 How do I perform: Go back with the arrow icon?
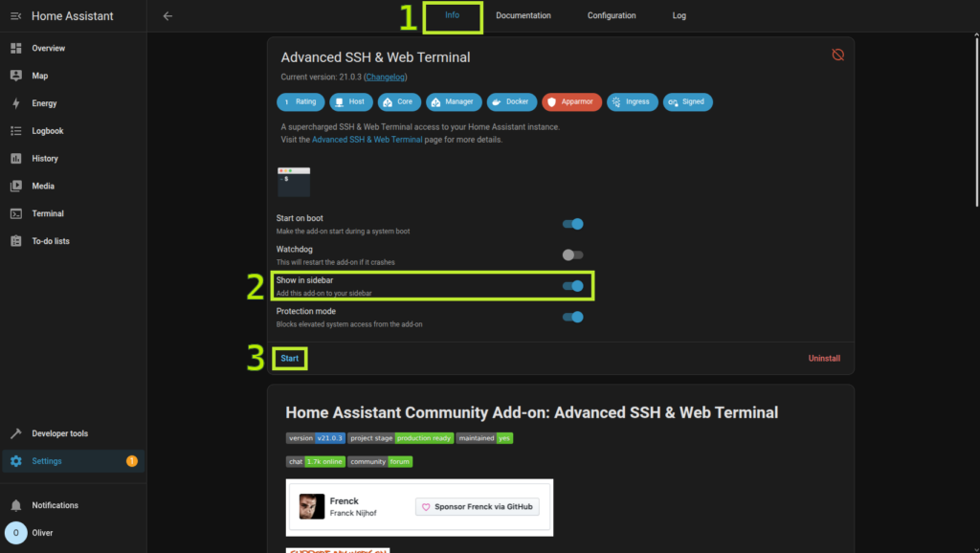pos(167,16)
